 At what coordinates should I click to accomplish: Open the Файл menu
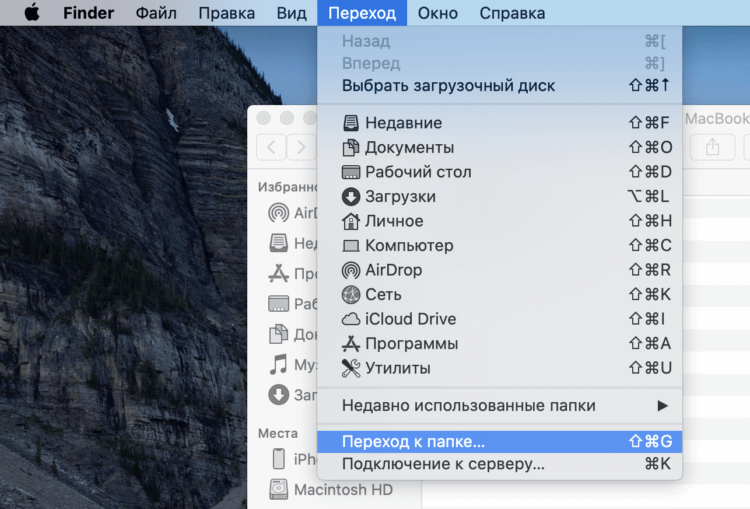(156, 13)
